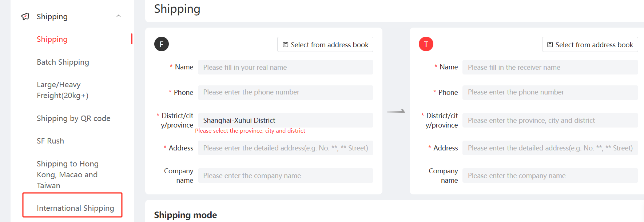Click the receiver name input field

[550, 67]
